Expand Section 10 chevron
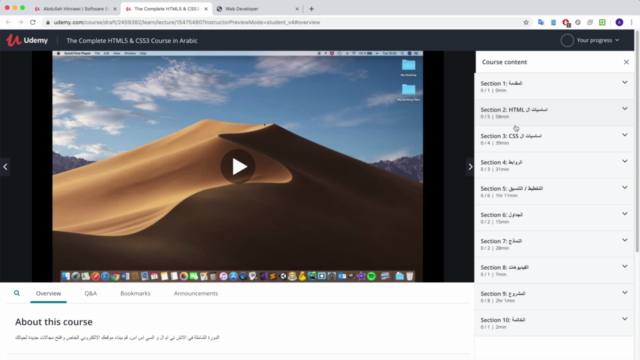Screen dimensions: 640x360 (x=624, y=319)
